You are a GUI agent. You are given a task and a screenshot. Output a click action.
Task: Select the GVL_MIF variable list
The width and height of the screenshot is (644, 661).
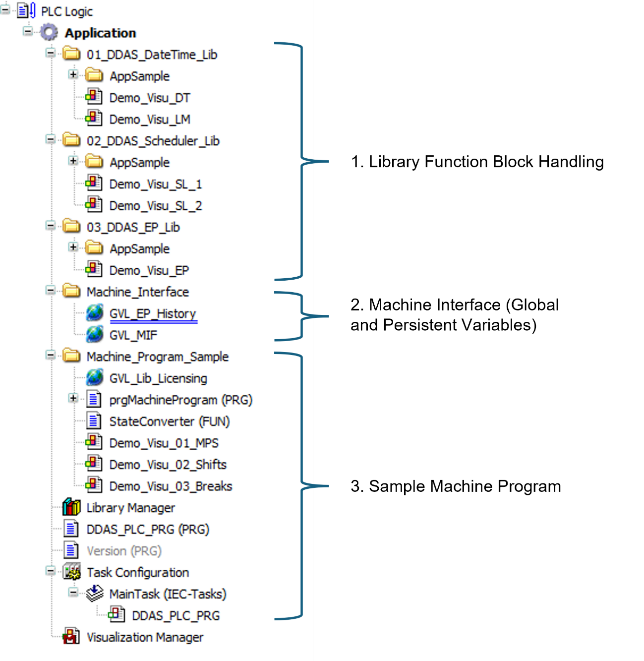coord(133,335)
